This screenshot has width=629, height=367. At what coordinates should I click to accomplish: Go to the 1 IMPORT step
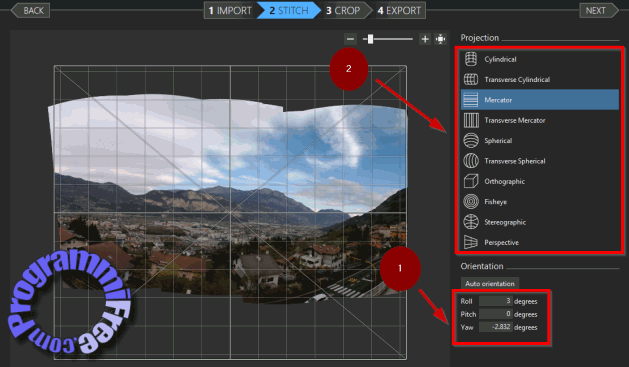(x=230, y=10)
